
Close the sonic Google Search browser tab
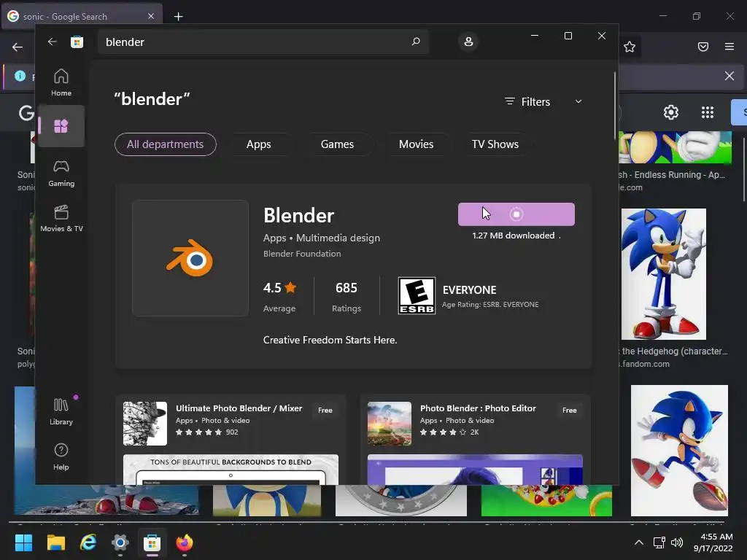pyautogui.click(x=151, y=16)
